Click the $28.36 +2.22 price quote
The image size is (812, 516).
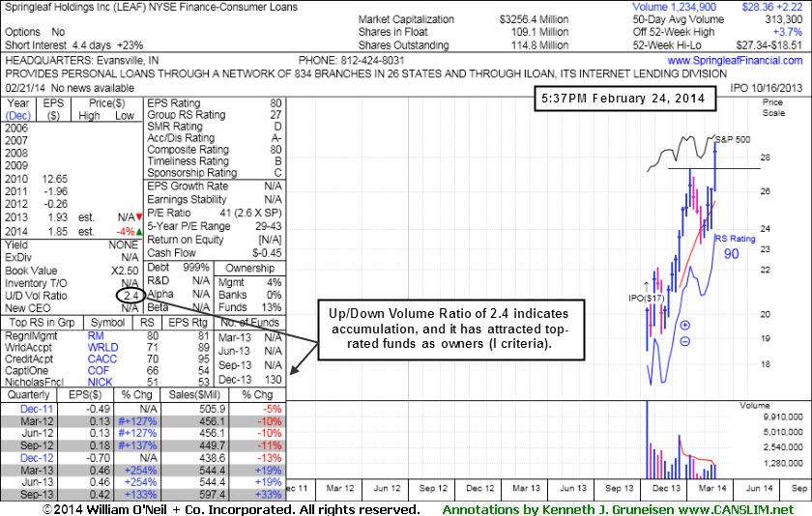[771, 7]
